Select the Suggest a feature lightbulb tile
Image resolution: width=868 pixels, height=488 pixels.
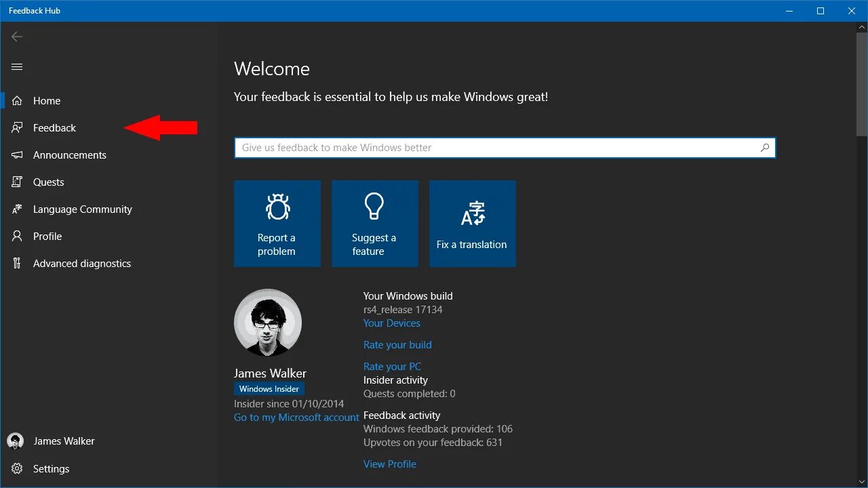[x=374, y=224]
